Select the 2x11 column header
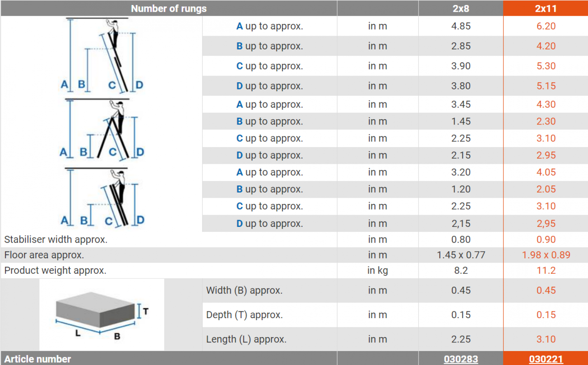 pos(546,8)
